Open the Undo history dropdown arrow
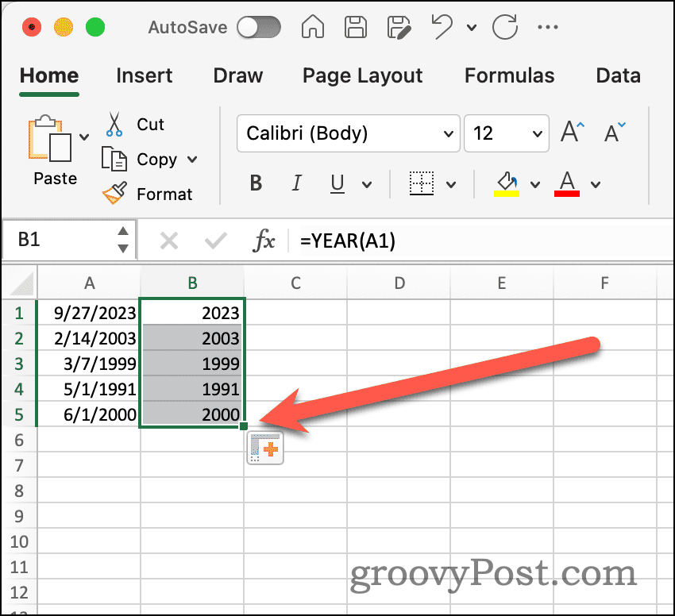The width and height of the screenshot is (675, 616). tap(472, 28)
